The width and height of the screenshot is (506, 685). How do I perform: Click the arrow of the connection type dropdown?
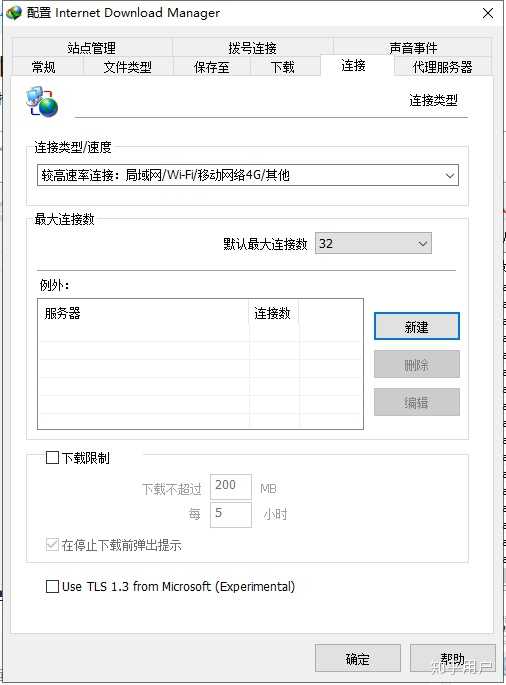pyautogui.click(x=450, y=176)
